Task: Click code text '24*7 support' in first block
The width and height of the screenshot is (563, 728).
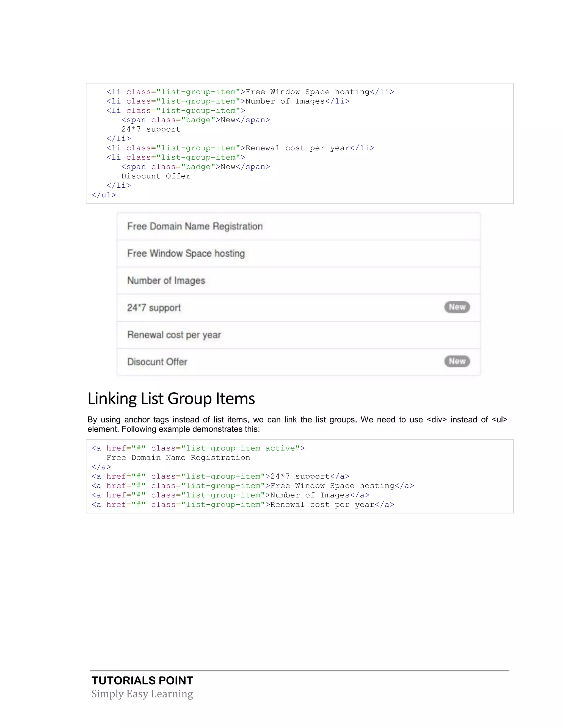Action: [151, 129]
